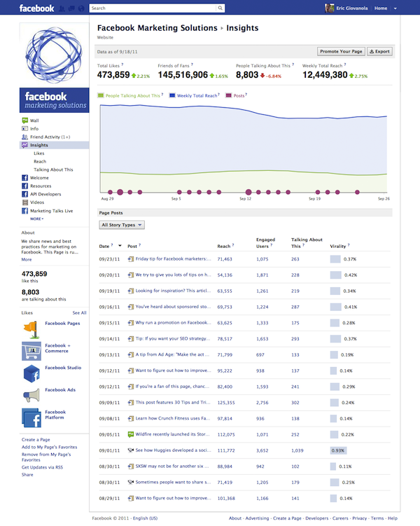
Task: Open account dropdown arrow in top bar
Action: (395, 8)
